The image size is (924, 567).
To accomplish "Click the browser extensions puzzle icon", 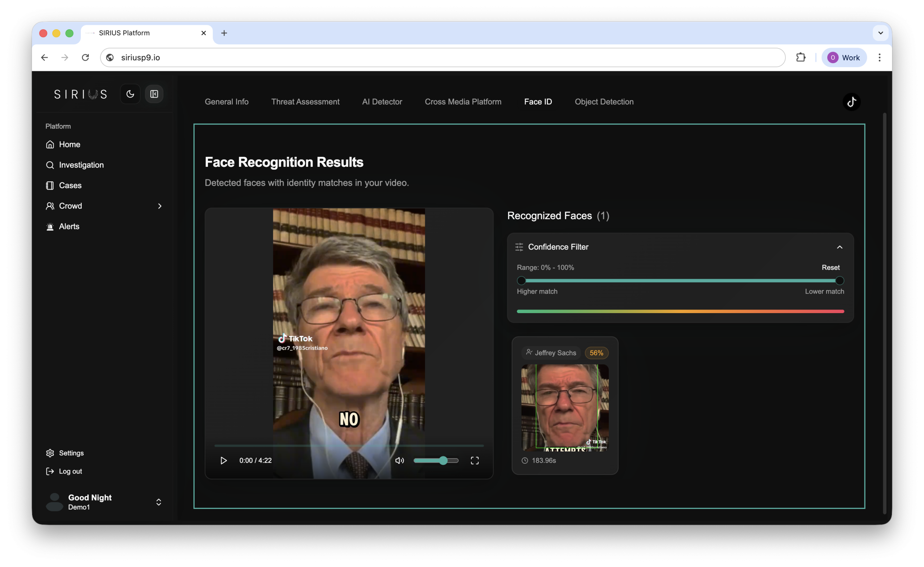I will click(x=801, y=57).
